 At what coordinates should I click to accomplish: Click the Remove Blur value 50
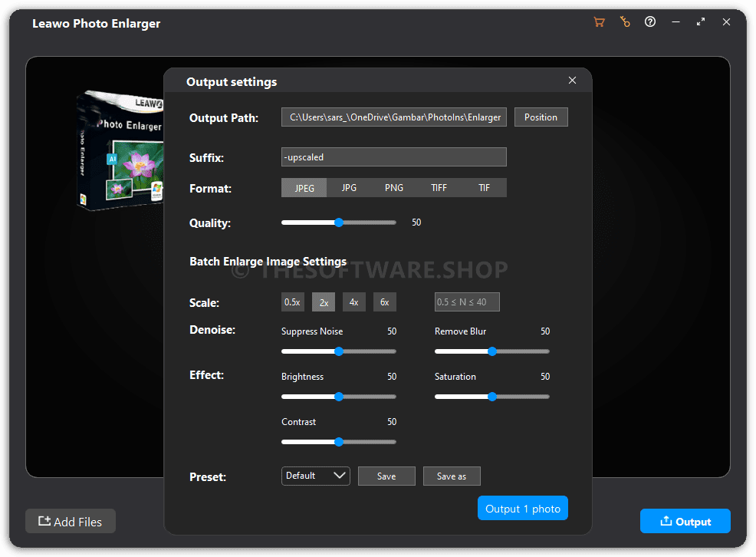coord(545,331)
